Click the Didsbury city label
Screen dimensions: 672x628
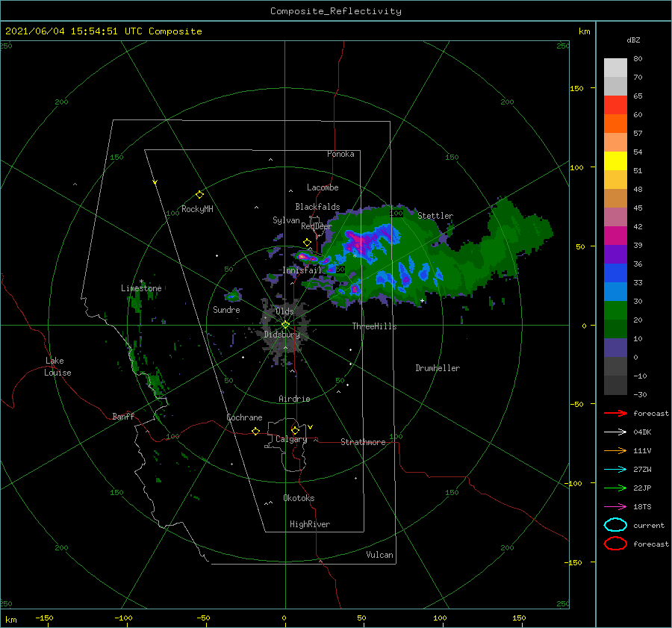click(x=281, y=335)
